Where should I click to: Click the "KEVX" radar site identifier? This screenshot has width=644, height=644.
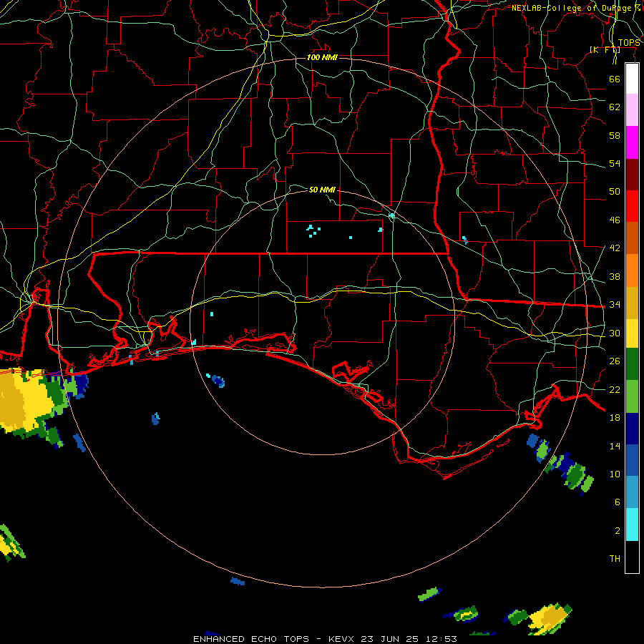[x=341, y=639]
